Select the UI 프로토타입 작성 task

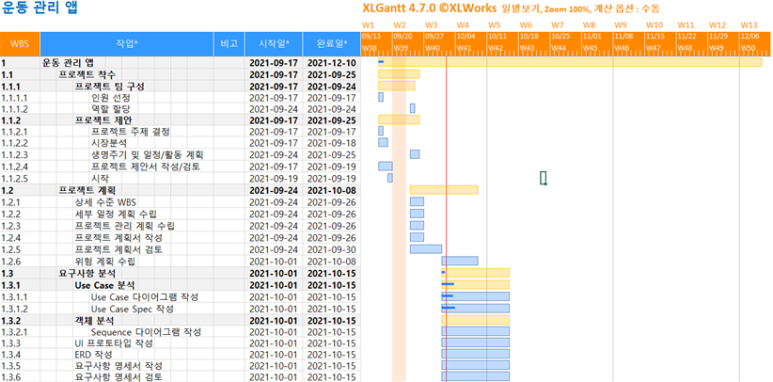(x=113, y=343)
